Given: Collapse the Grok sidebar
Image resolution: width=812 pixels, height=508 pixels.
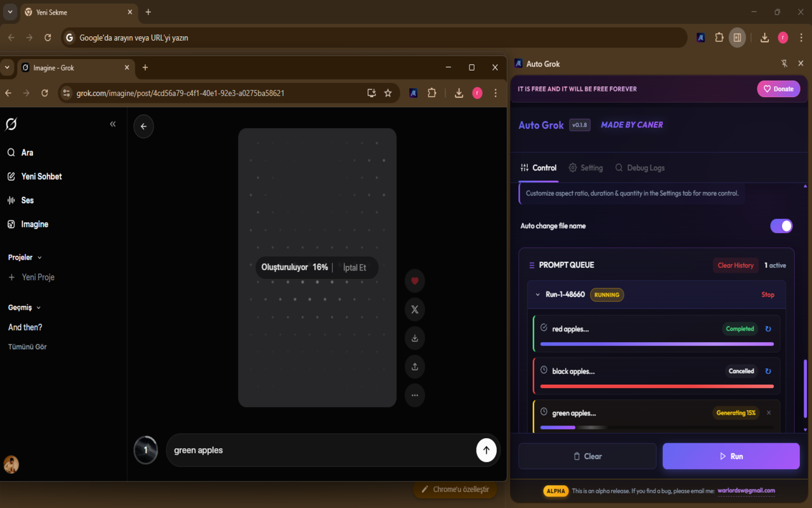Looking at the screenshot, I should click(x=113, y=124).
